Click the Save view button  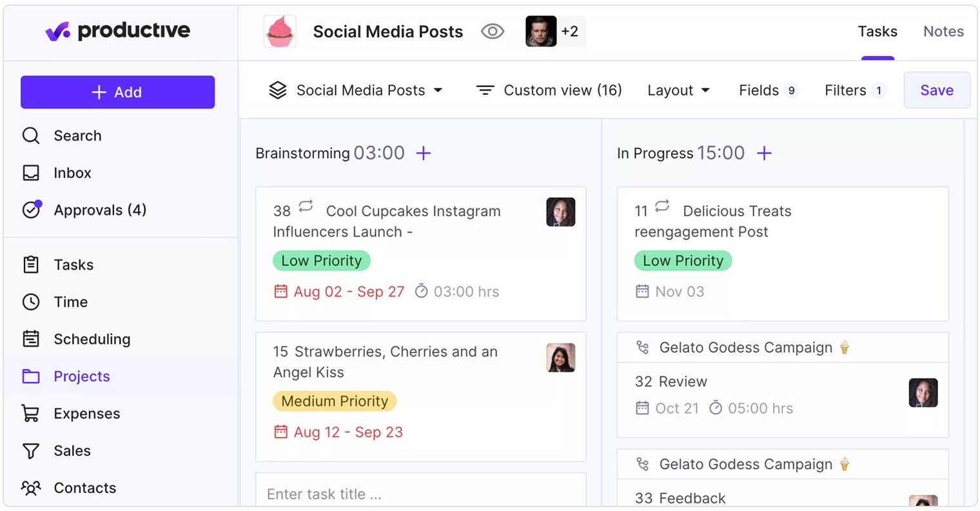click(x=936, y=90)
